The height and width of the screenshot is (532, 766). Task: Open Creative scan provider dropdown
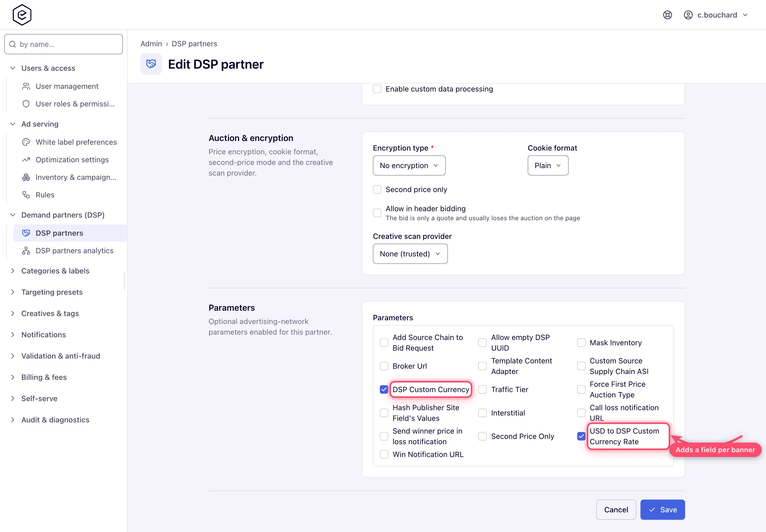tap(410, 254)
